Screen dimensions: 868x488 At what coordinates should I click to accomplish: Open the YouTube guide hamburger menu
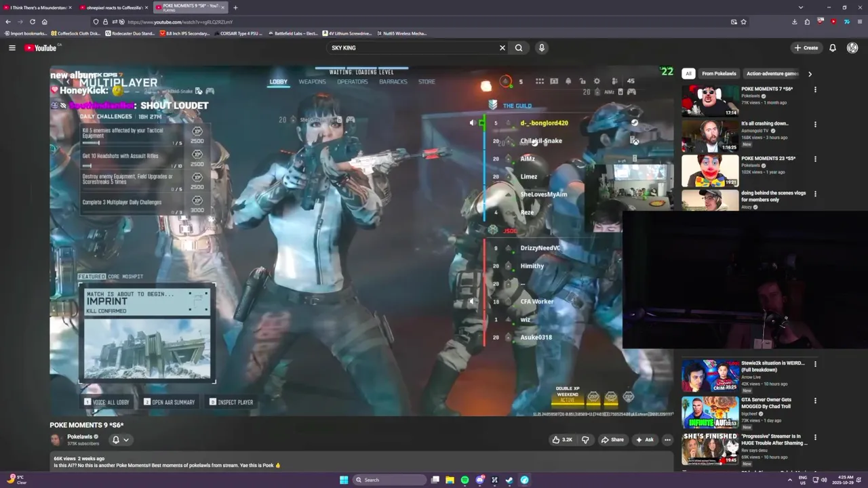click(12, 47)
